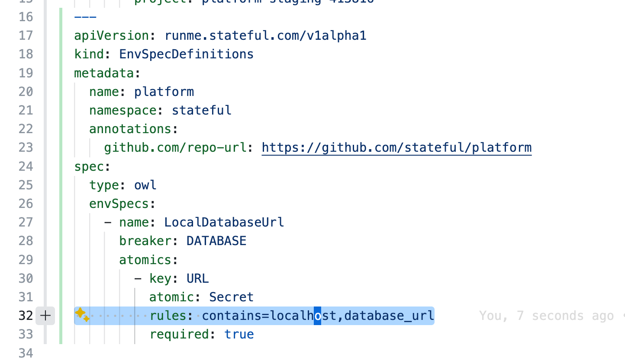Image resolution: width=625 pixels, height=364 pixels.
Task: Click the 'LocalDatabaseUrl' name value
Action: [x=224, y=222]
